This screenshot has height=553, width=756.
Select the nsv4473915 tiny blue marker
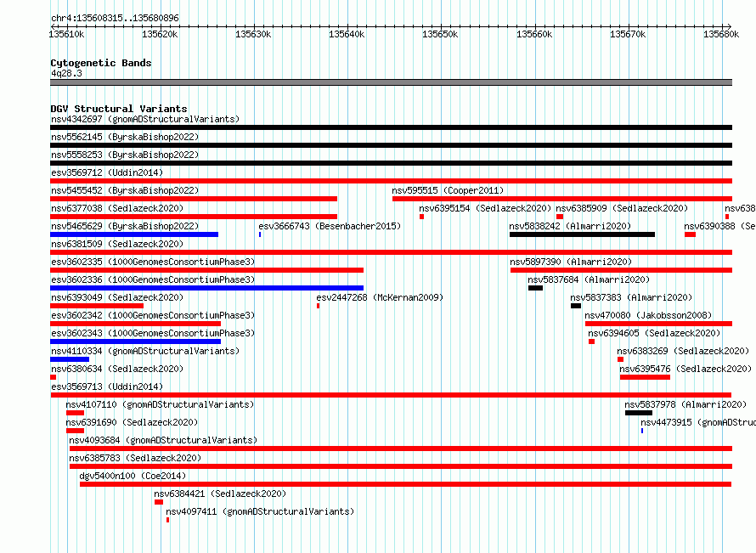click(x=641, y=431)
